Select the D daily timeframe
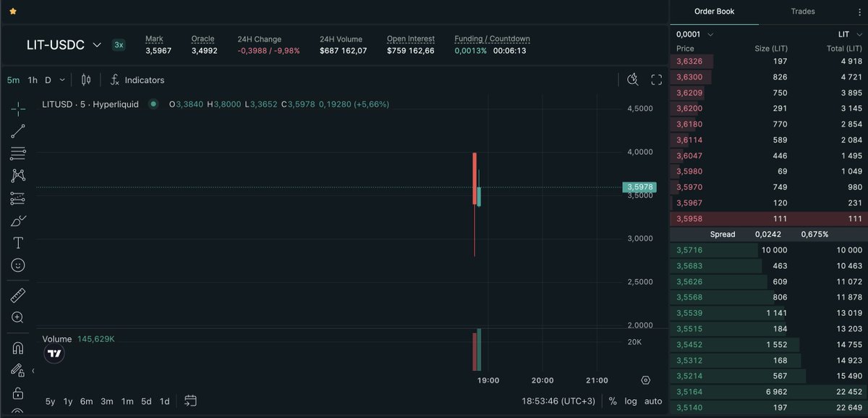 pyautogui.click(x=48, y=80)
